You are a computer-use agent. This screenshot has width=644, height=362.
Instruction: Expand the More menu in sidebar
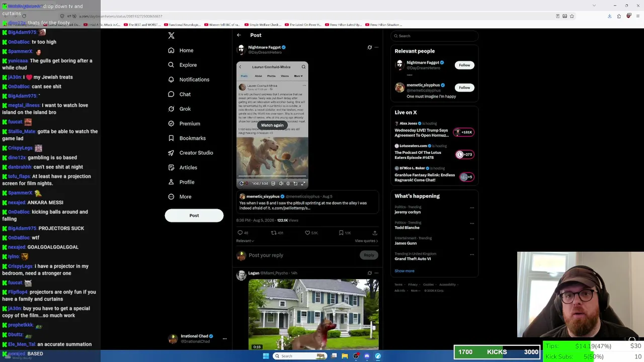pyautogui.click(x=179, y=197)
